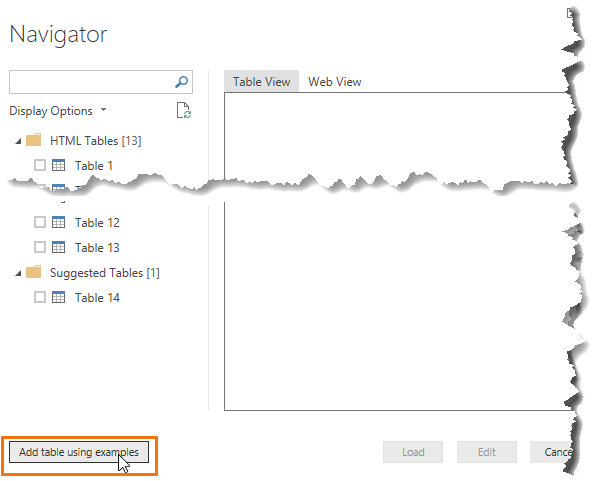Viewport: 592px width, 481px height.
Task: Switch to the Web View tab
Action: pos(335,82)
